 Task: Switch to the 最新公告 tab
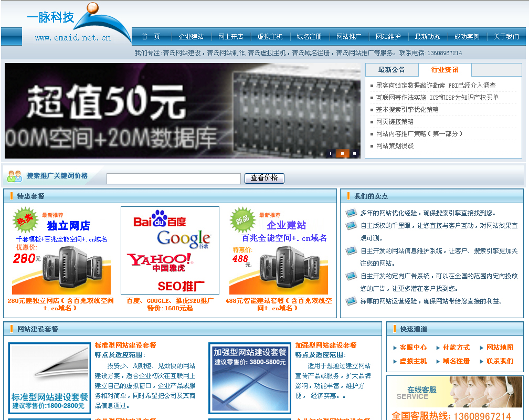click(x=392, y=70)
